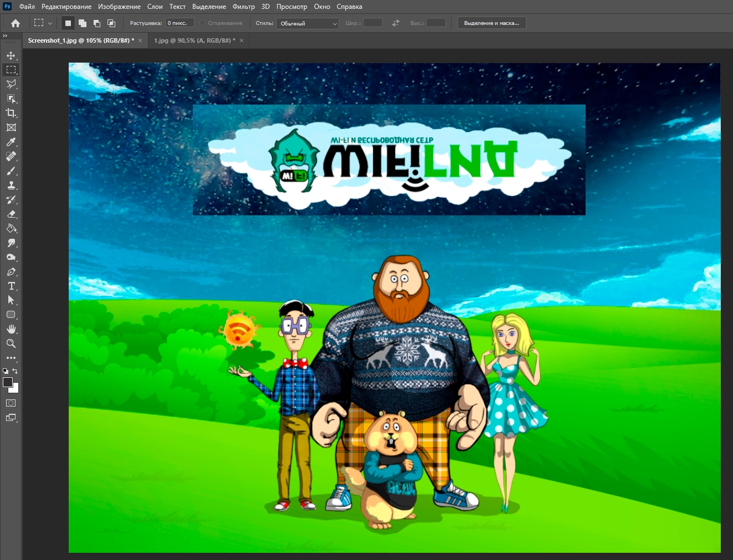Screen dimensions: 733x560
Task: Select the Clone Stamp tool
Action: coord(11,185)
